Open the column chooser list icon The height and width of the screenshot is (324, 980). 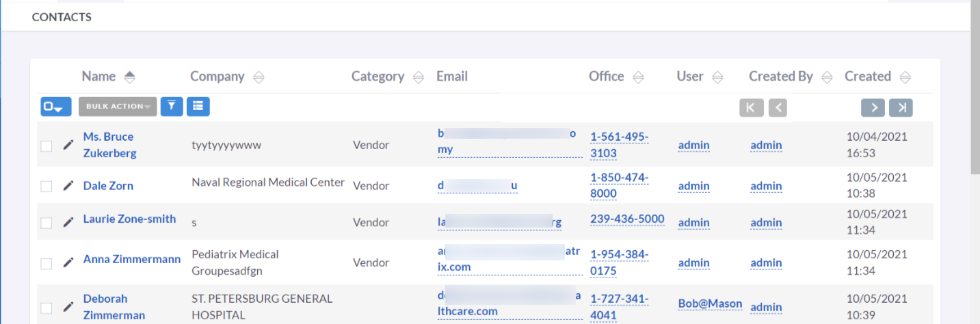coord(198,107)
